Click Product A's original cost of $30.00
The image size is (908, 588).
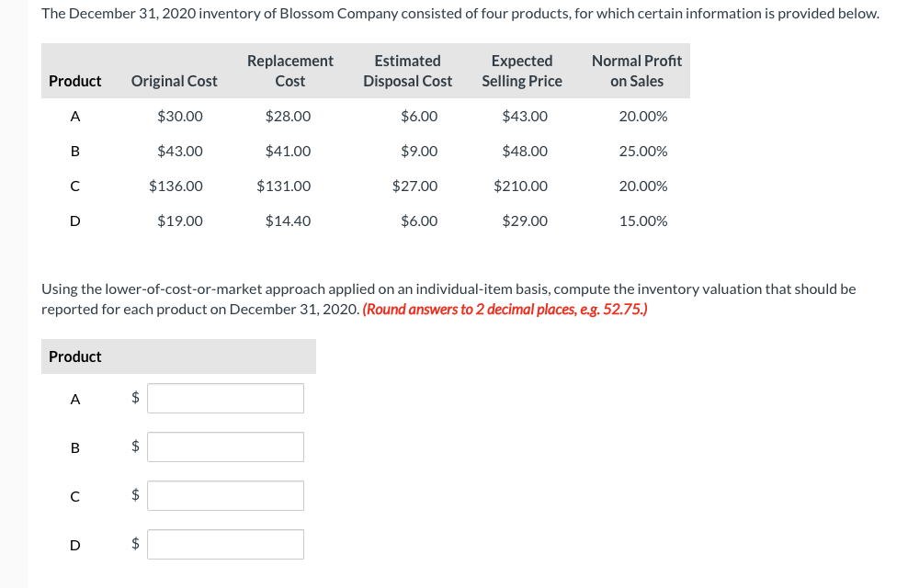pyautogui.click(x=179, y=116)
